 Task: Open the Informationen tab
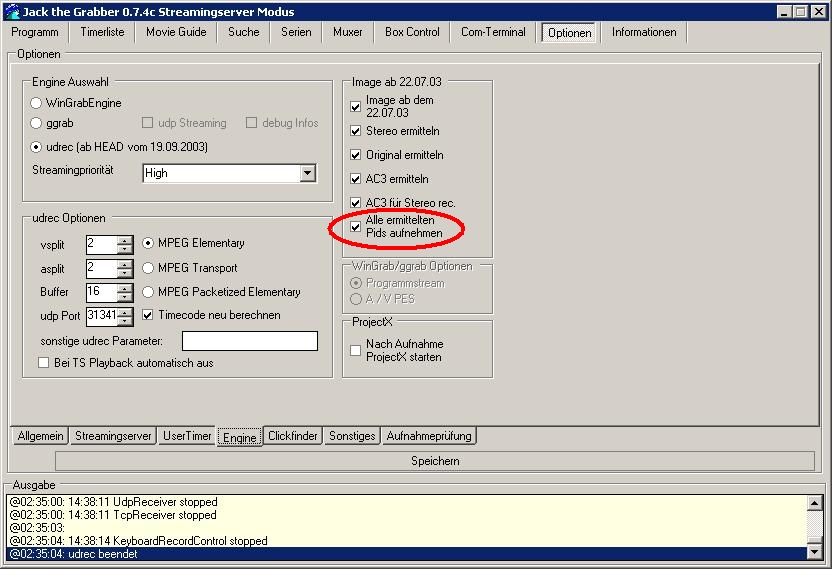tap(644, 32)
